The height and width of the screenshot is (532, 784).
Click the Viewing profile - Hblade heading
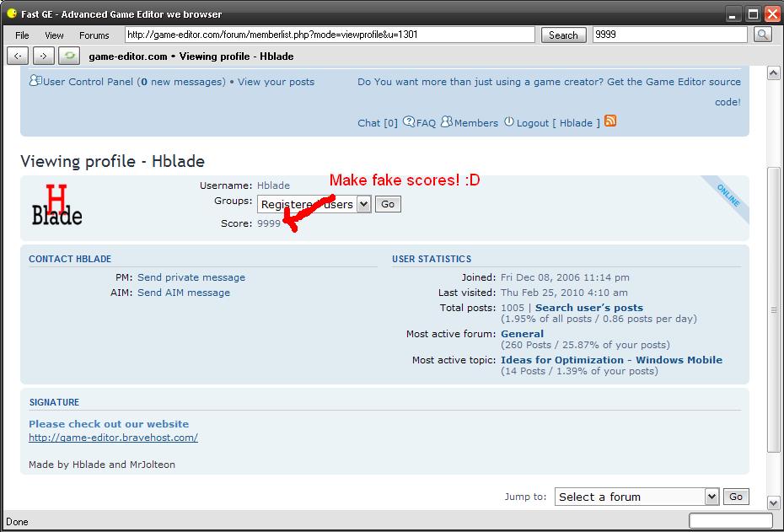tap(112, 162)
